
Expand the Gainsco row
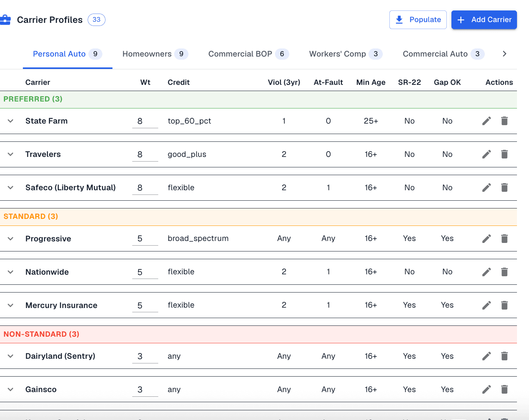(10, 389)
